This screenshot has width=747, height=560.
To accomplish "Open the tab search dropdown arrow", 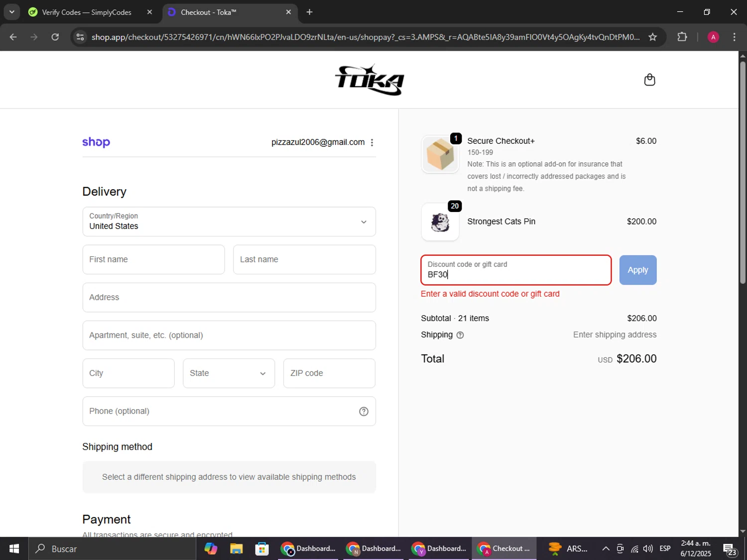I will coord(11,12).
